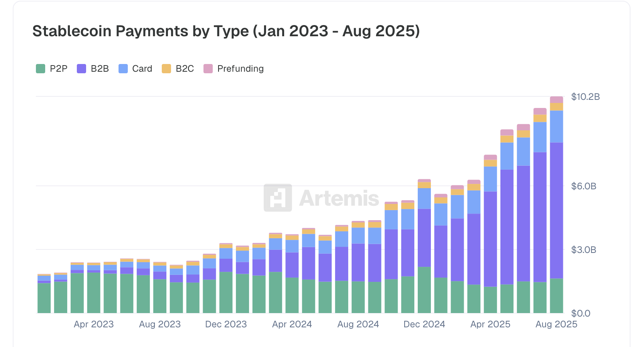
Task: Toggle the P2P series legend label
Action: [59, 69]
